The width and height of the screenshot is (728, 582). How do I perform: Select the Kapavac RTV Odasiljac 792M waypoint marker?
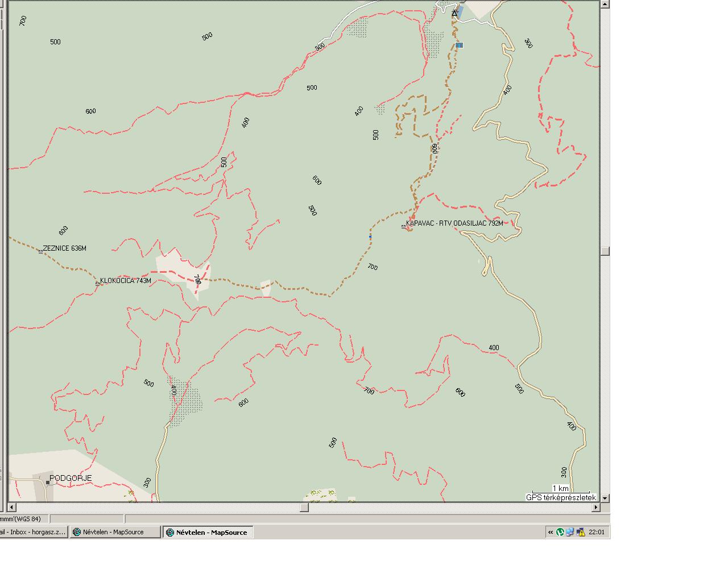404,227
